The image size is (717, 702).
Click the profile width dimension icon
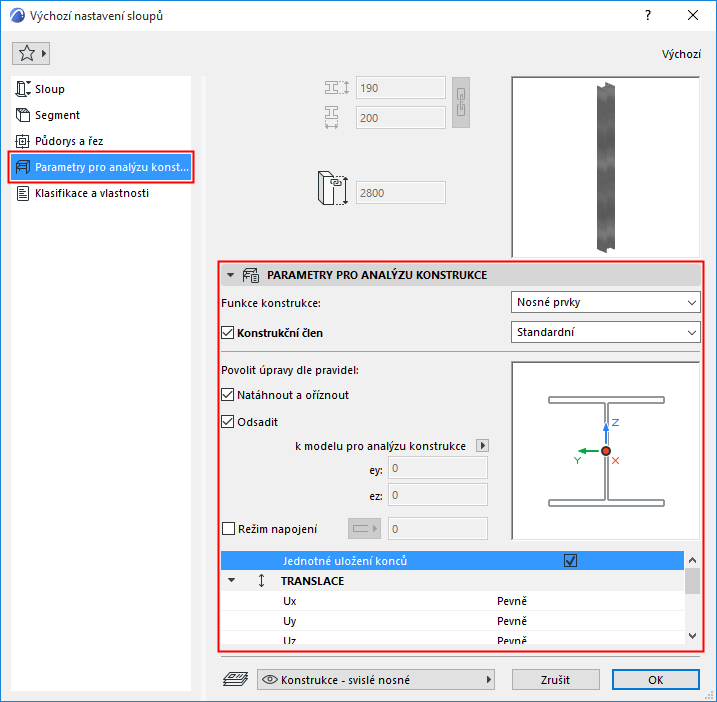332,118
